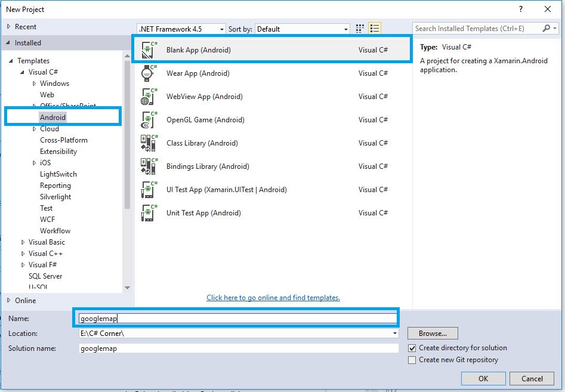Select the Blank App (Android) template icon

point(149,50)
